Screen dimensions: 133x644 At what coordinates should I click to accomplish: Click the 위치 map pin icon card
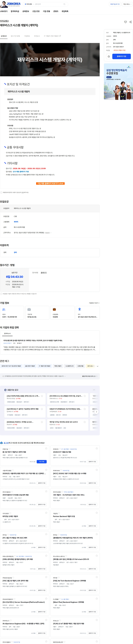pyautogui.click(x=88, y=313)
